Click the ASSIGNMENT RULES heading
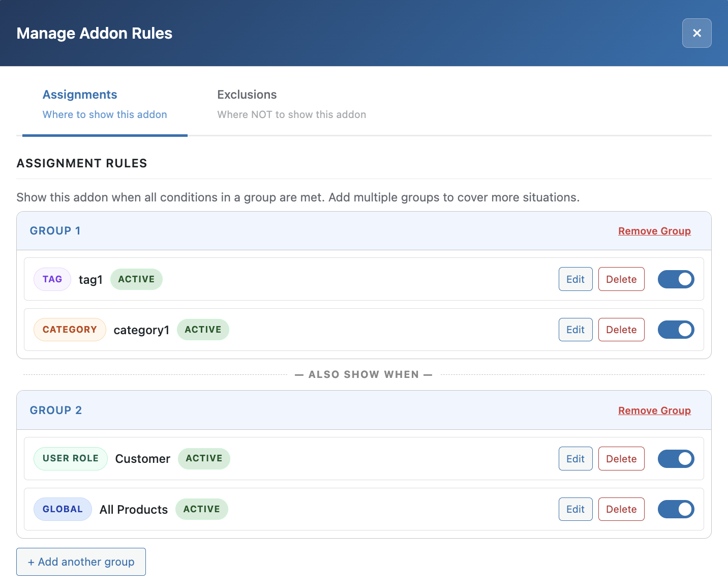Screen dimensions: 728x588 tap(82, 163)
